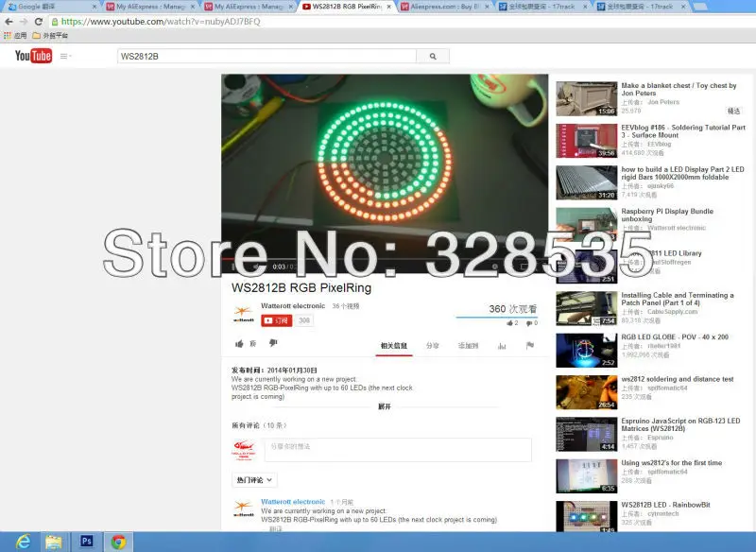Open Using ws2812's for first time
This screenshot has width=756, height=552.
pyautogui.click(x=672, y=463)
